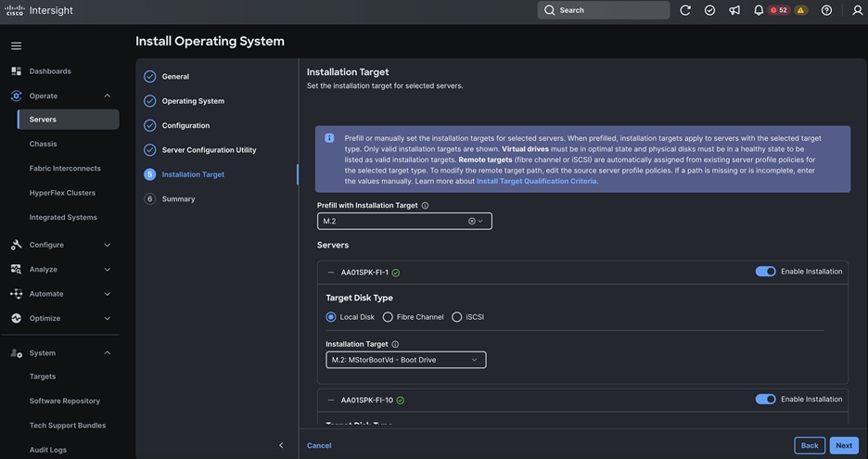
Task: Clear the M.2 prefill selection
Action: click(x=472, y=221)
